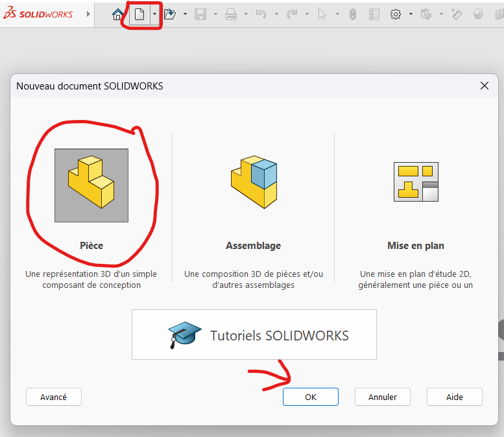Expand the Print dropdown arrow
Screen dimensions: 504x437
[x=246, y=14]
